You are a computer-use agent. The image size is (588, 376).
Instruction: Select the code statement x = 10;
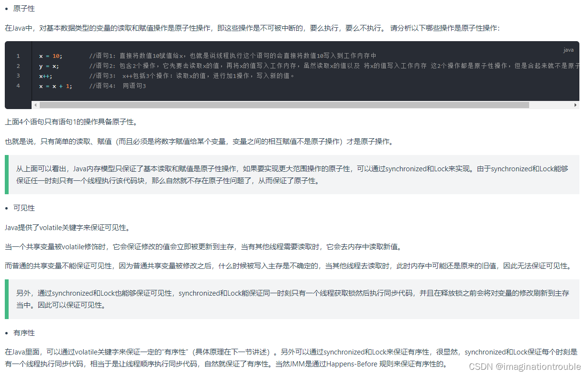point(51,56)
